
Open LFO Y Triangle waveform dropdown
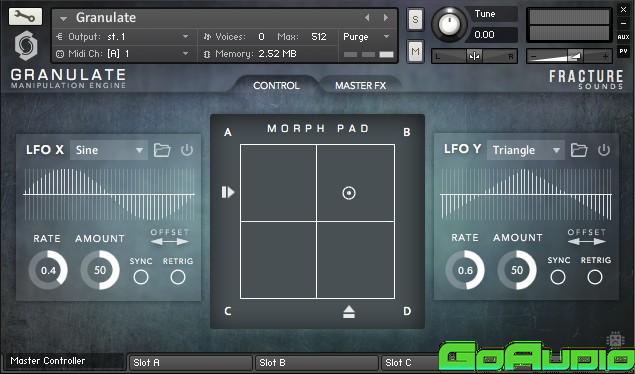point(526,150)
